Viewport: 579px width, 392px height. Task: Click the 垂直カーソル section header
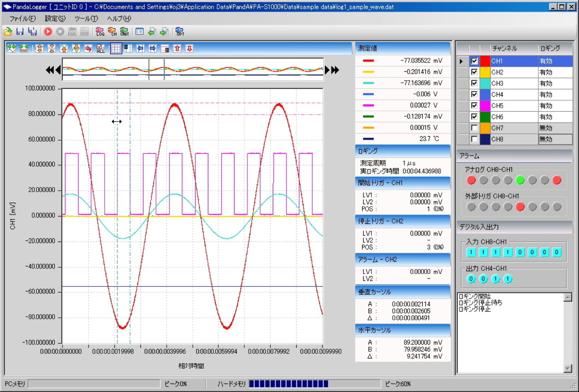(402, 292)
